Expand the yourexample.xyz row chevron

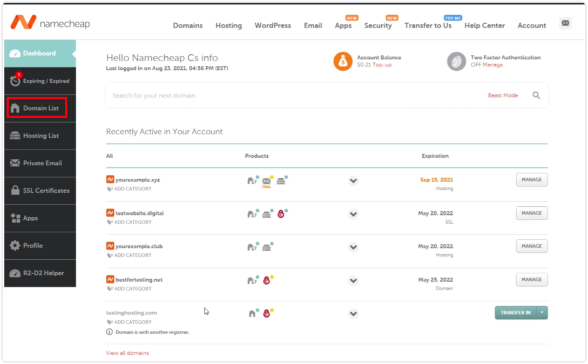pos(353,181)
